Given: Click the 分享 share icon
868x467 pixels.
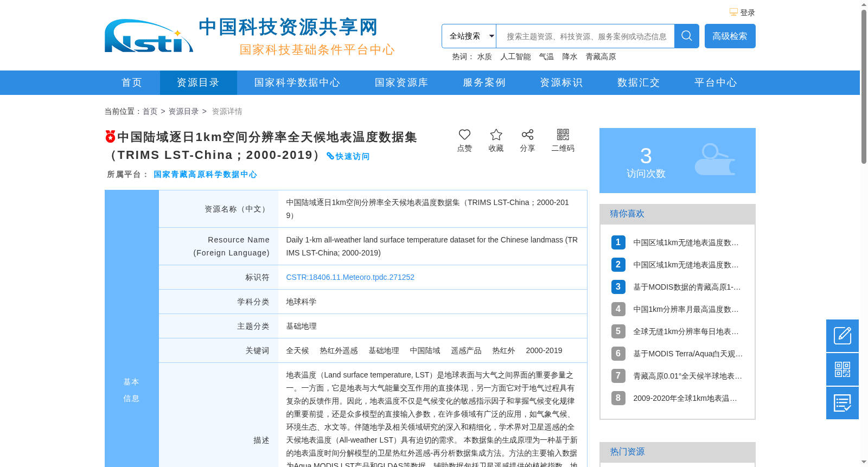Looking at the screenshot, I should 527,135.
